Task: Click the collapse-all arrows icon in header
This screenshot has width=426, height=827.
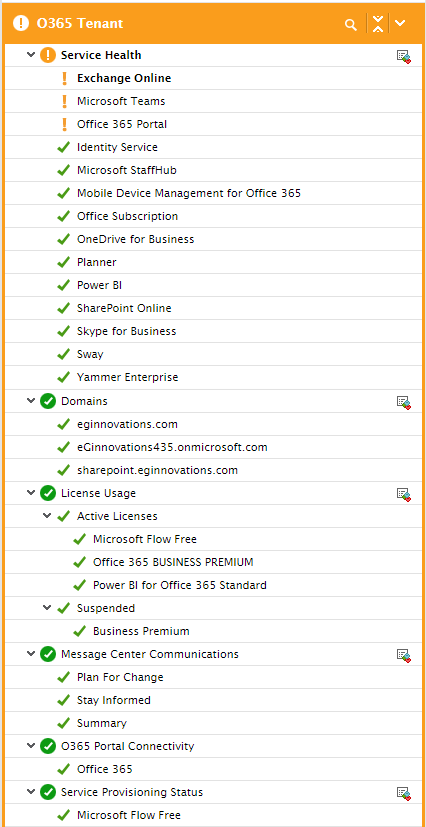Action: [377, 24]
